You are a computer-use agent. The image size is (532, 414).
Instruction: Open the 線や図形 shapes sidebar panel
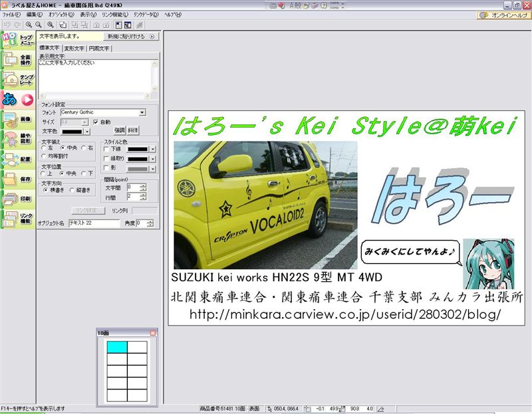tap(18, 139)
